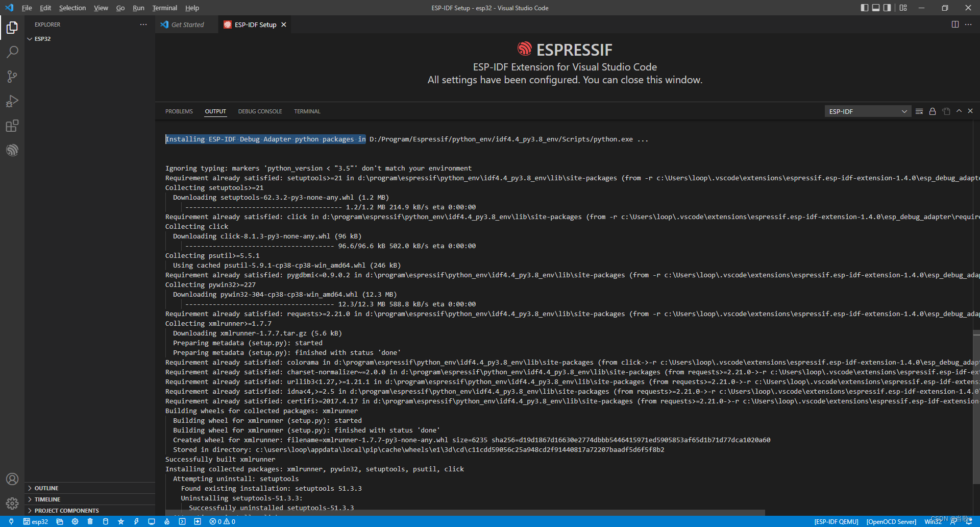The width and height of the screenshot is (980, 527).
Task: Open the ESP-IDF output channel dropdown
Action: (x=868, y=111)
